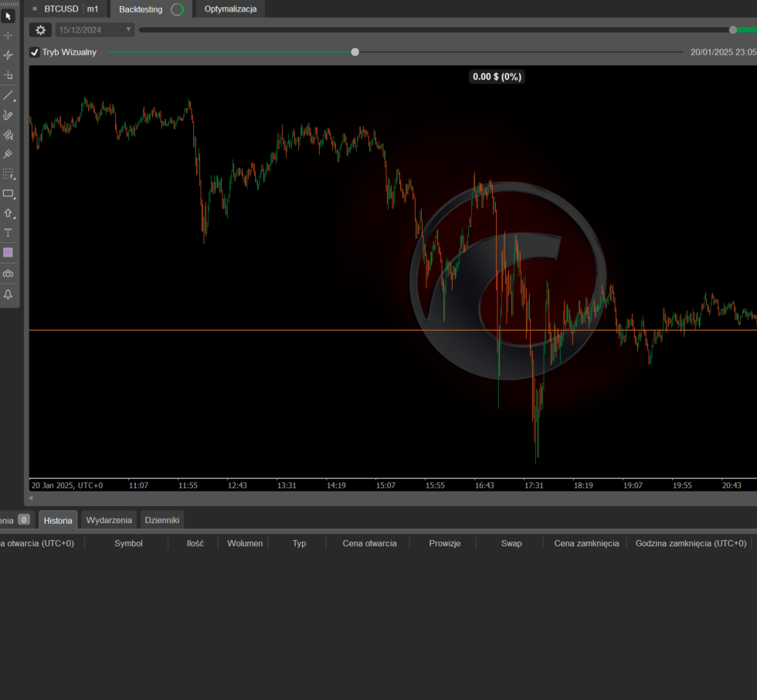This screenshot has height=700, width=757.
Task: Sort by Godzina zamknięcia (UTC+0) column header
Action: coord(691,544)
